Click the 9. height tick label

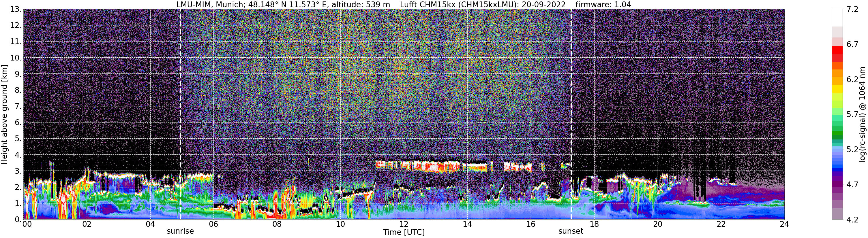[x=18, y=74]
